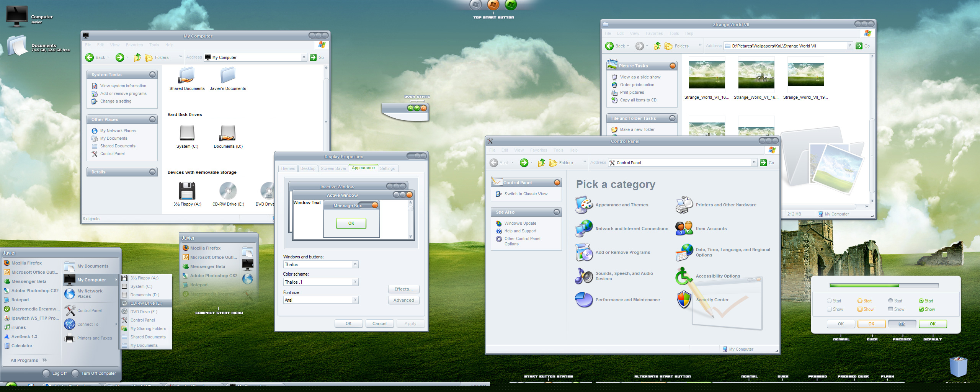The image size is (980, 392).
Task: Tick the Show checkbox in the Normal column
Action: (x=829, y=309)
